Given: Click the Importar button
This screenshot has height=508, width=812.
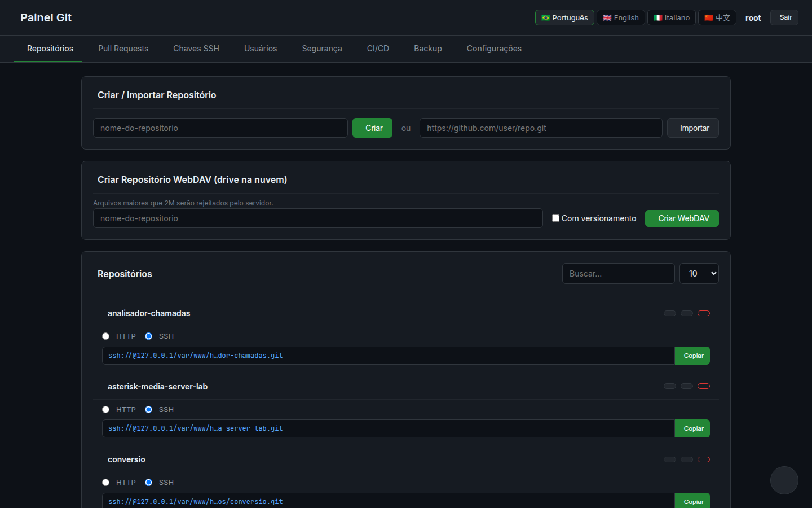Looking at the screenshot, I should 693,128.
